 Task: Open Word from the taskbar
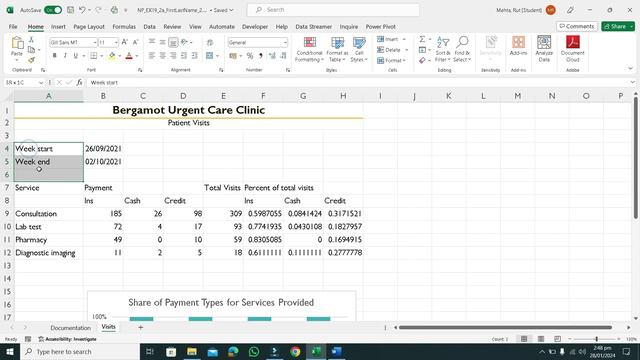click(x=337, y=351)
